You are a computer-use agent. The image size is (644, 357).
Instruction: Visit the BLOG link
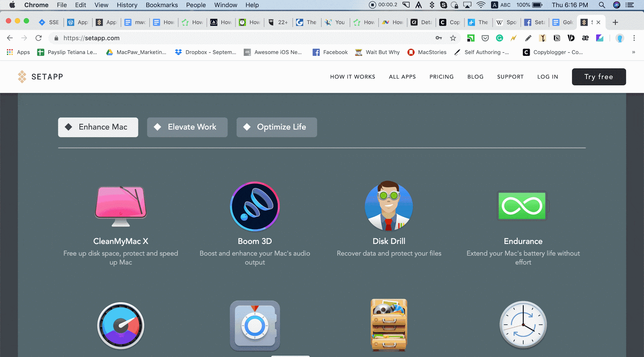(x=475, y=77)
